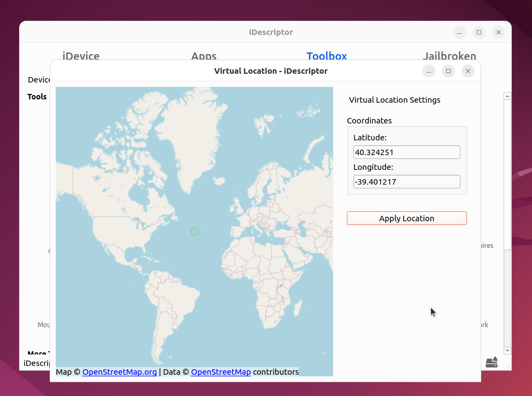Viewport: 532px width, 396px height.
Task: Select the green location marker on the map
Action: (194, 232)
